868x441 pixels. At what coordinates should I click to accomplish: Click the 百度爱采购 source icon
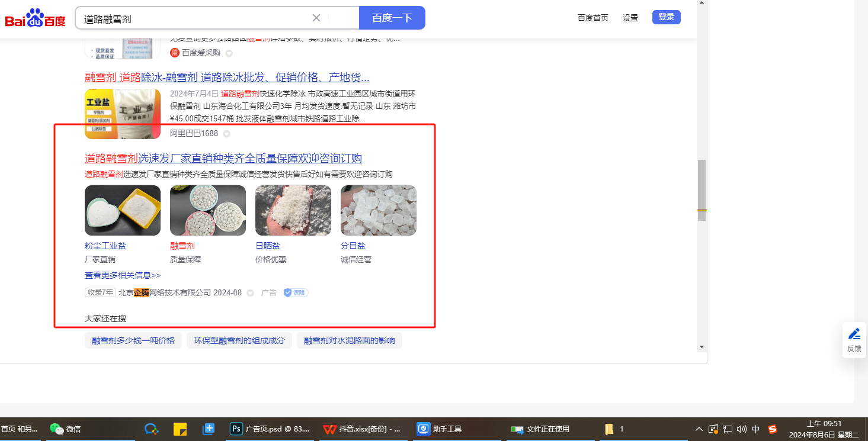pos(175,53)
